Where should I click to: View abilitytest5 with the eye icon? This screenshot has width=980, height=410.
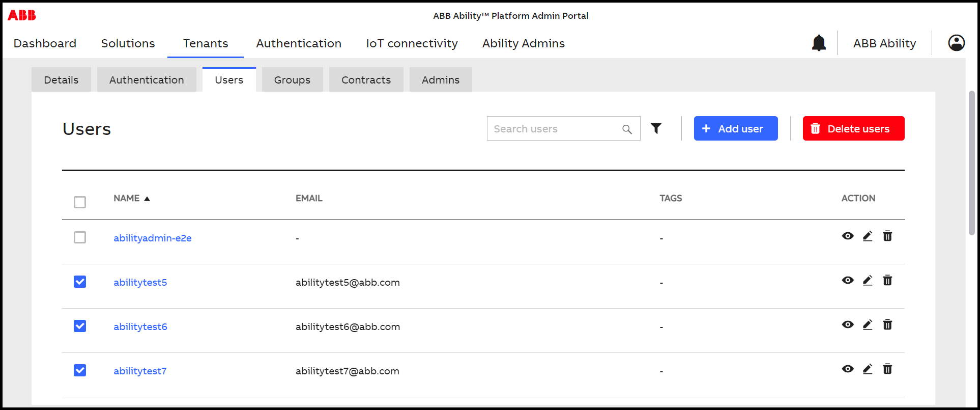[848, 280]
